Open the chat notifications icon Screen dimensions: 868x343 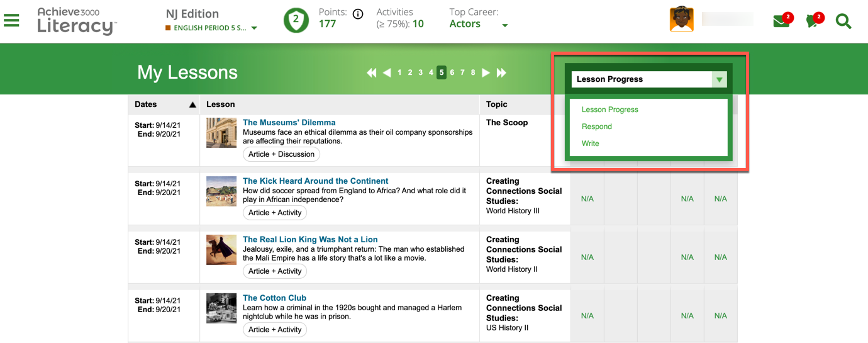[813, 21]
